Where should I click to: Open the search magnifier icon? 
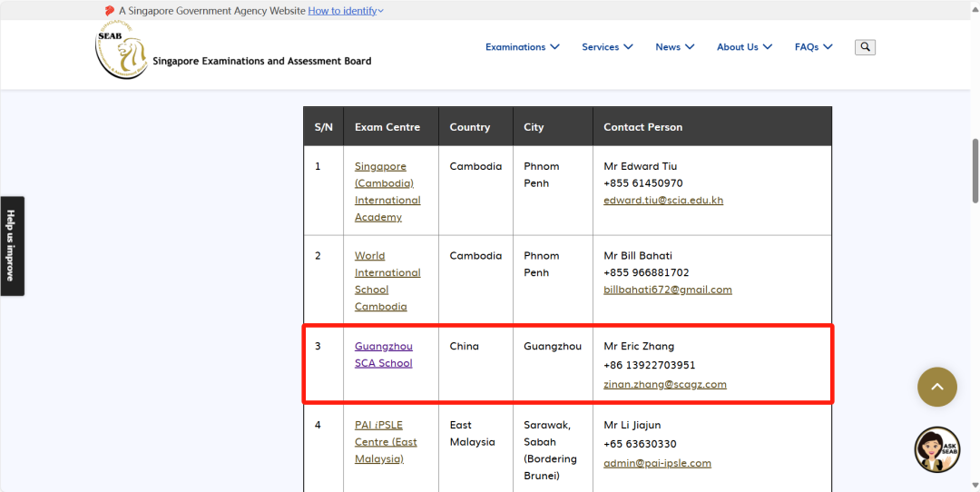coord(865,47)
